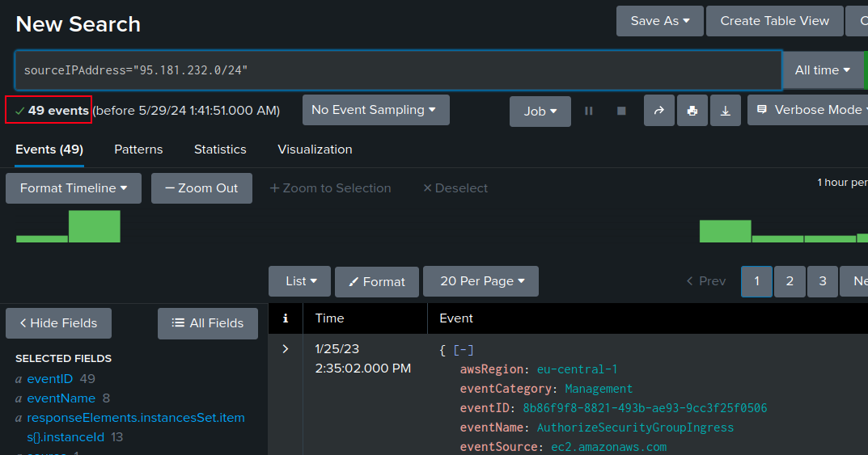Click the Create Table View button
This screenshot has height=455, width=868.
(774, 21)
